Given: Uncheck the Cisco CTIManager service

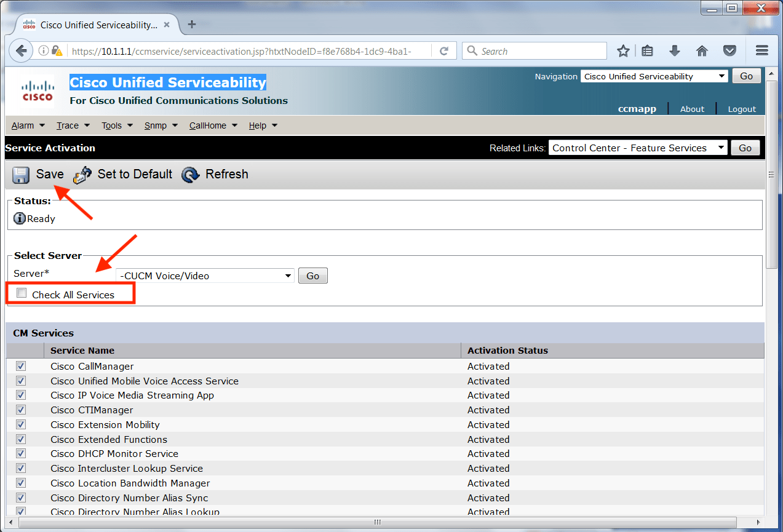Looking at the screenshot, I should click(21, 410).
